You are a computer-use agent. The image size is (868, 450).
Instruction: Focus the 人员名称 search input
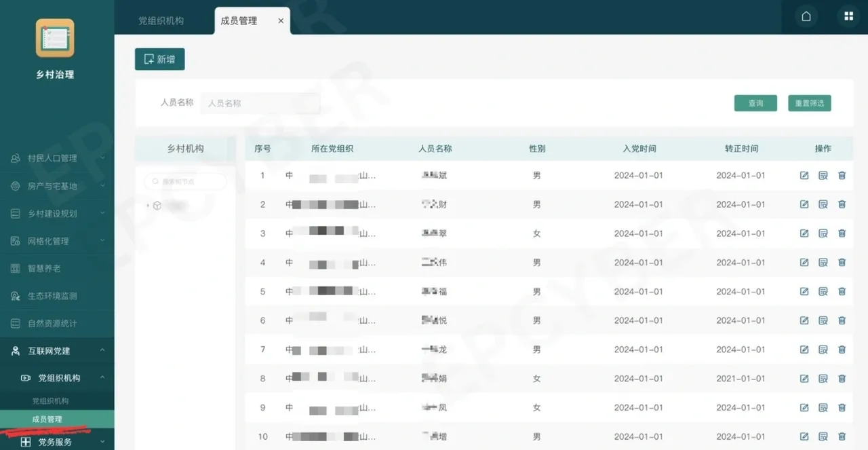pos(260,103)
